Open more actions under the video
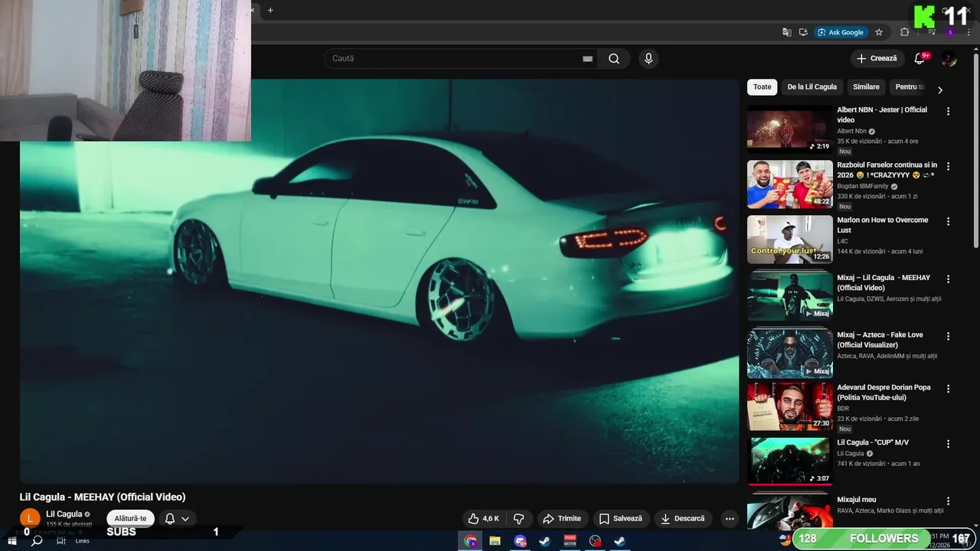Image resolution: width=980 pixels, height=551 pixels. [x=730, y=519]
